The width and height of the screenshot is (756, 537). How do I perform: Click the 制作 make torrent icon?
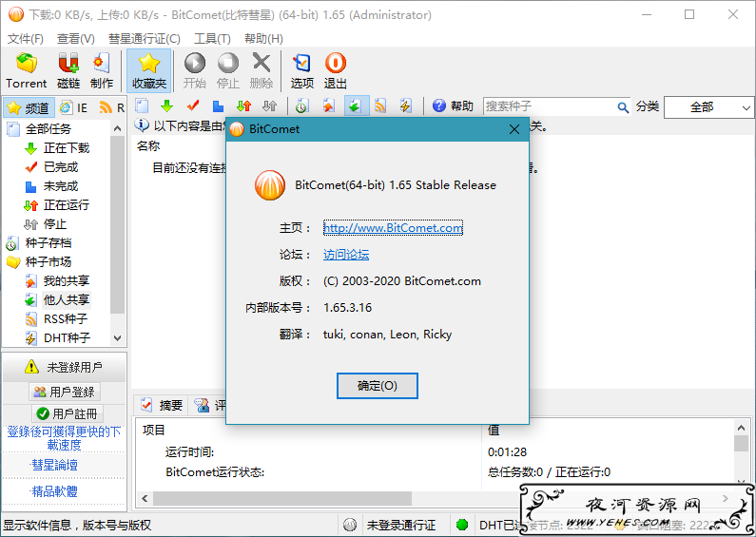[101, 70]
